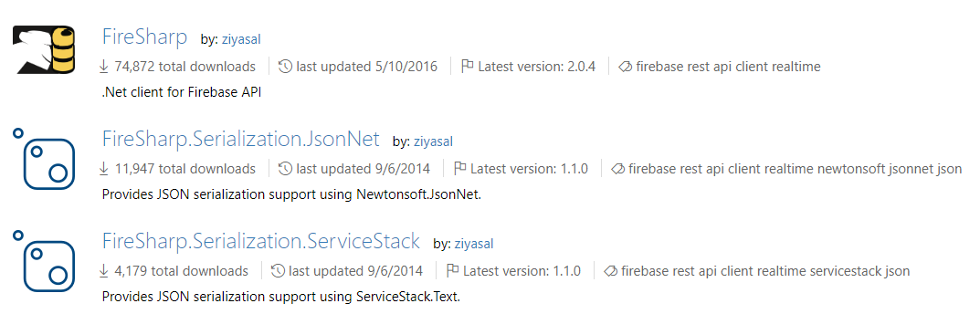Click flag icon beside ServiceStack Latest version: 1.1.0
This screenshot has height=335, width=980.
(x=452, y=271)
